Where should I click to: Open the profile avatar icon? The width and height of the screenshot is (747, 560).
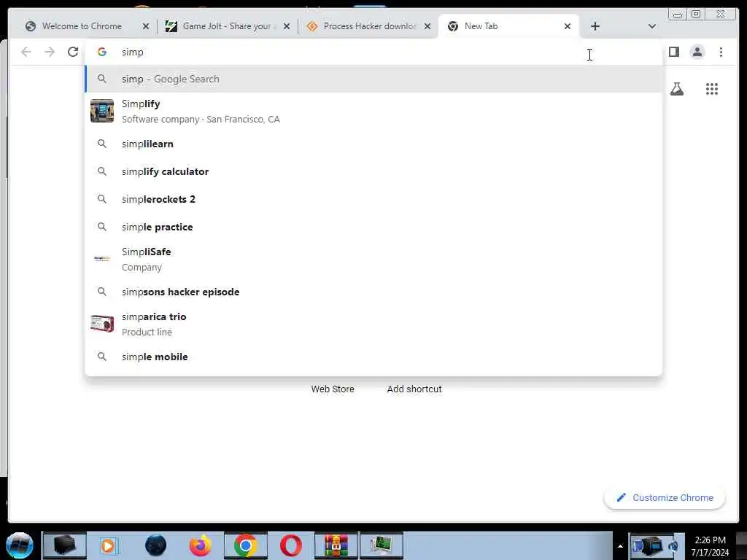[697, 52]
